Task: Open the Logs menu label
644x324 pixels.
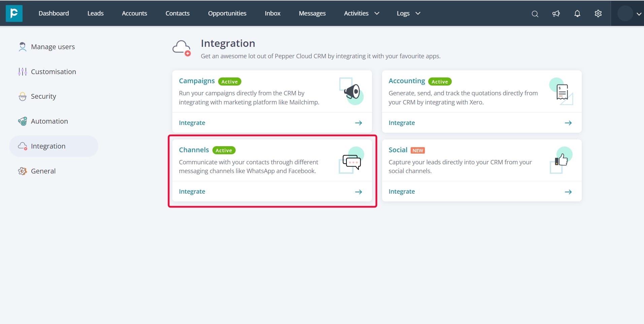Action: pyautogui.click(x=403, y=13)
